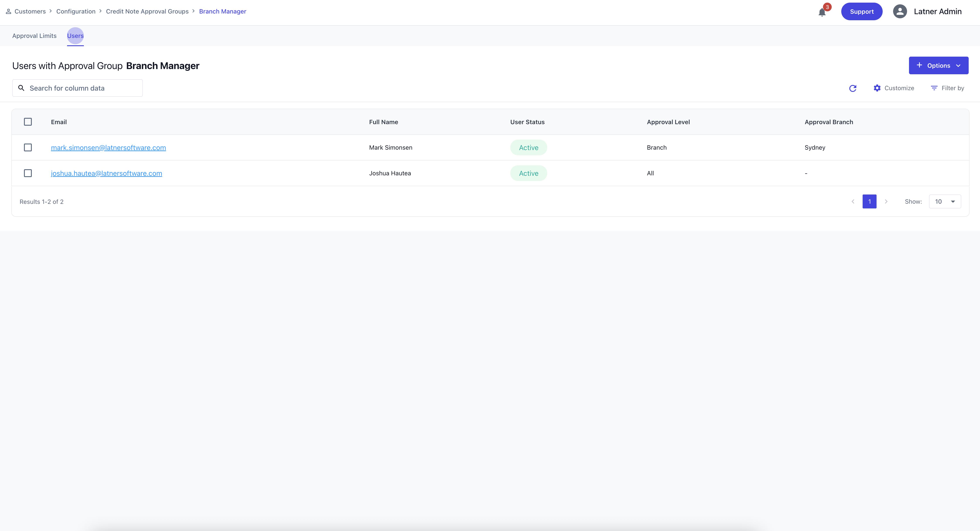Select the Mark Simonsen row checkbox
This screenshot has width=980, height=531.
pyautogui.click(x=28, y=148)
